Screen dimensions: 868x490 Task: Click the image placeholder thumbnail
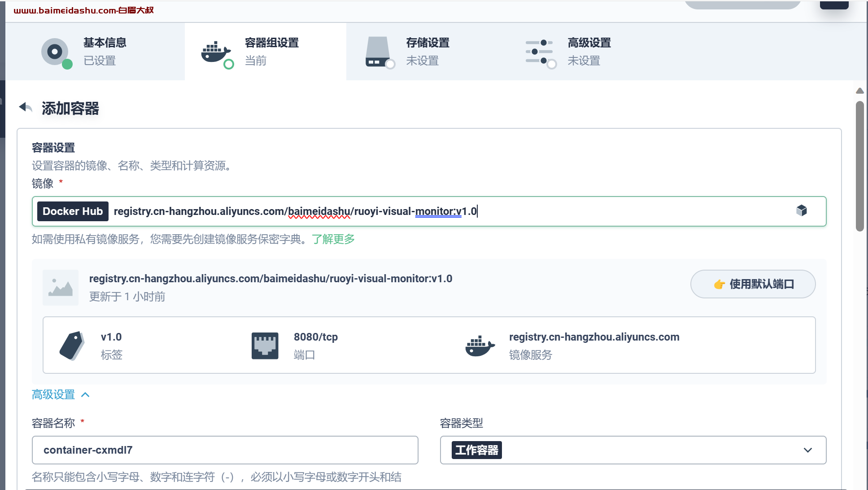click(61, 288)
